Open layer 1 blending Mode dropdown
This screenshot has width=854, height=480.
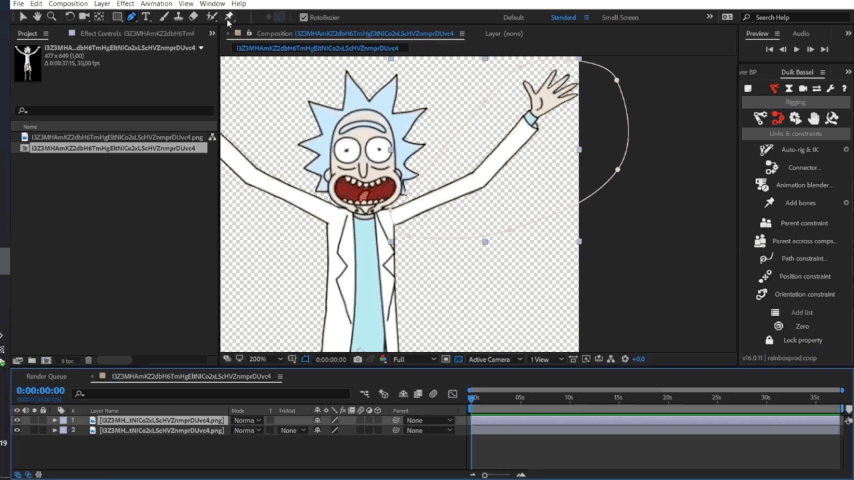pyautogui.click(x=247, y=420)
